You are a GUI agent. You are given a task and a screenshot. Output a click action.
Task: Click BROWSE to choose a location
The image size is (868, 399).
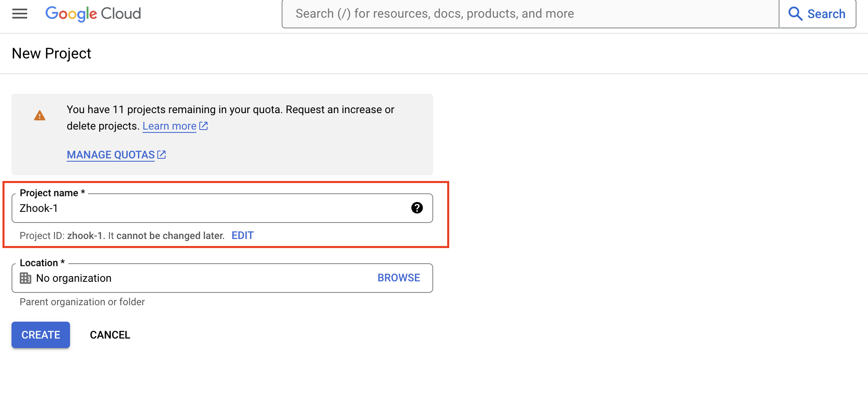399,278
